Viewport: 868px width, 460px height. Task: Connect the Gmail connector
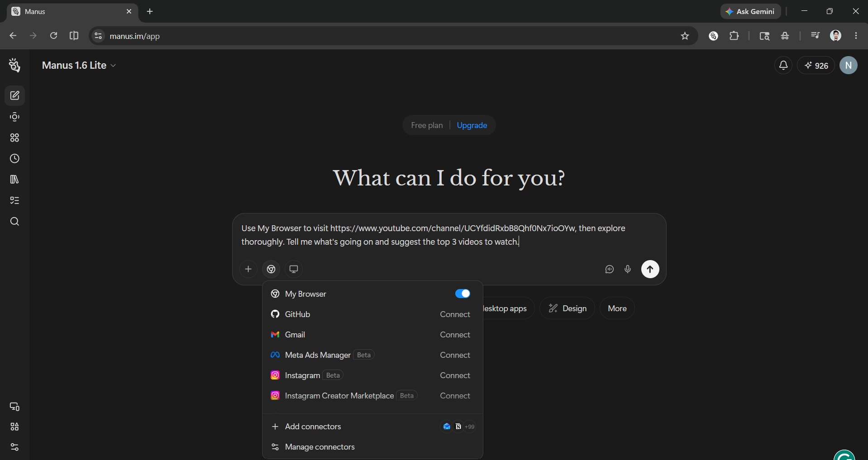(455, 335)
